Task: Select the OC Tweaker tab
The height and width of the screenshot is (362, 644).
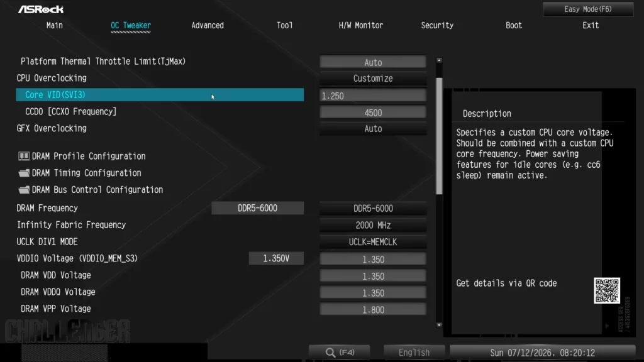Action: (131, 25)
